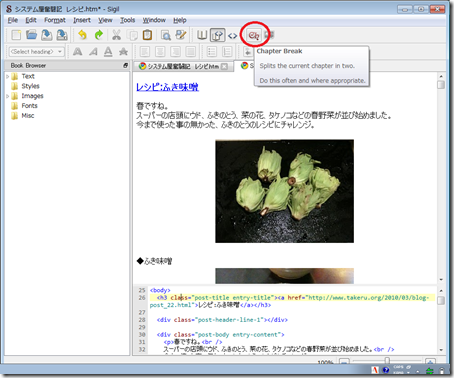
Task: Toggle Split View mode button
Action: (x=217, y=35)
